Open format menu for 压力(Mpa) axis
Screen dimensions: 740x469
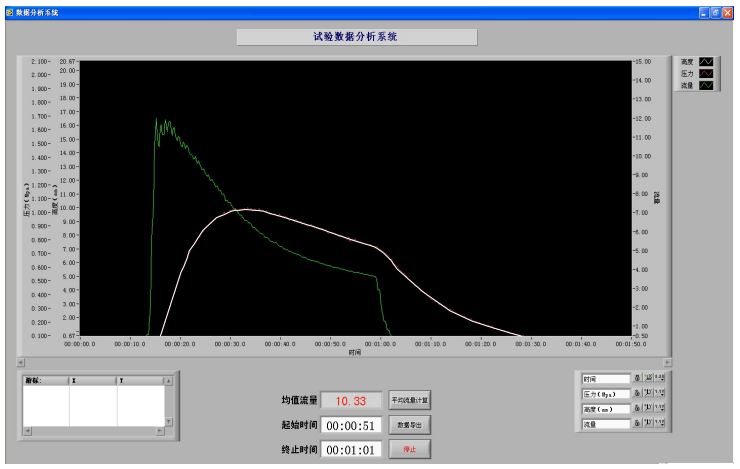(x=660, y=393)
